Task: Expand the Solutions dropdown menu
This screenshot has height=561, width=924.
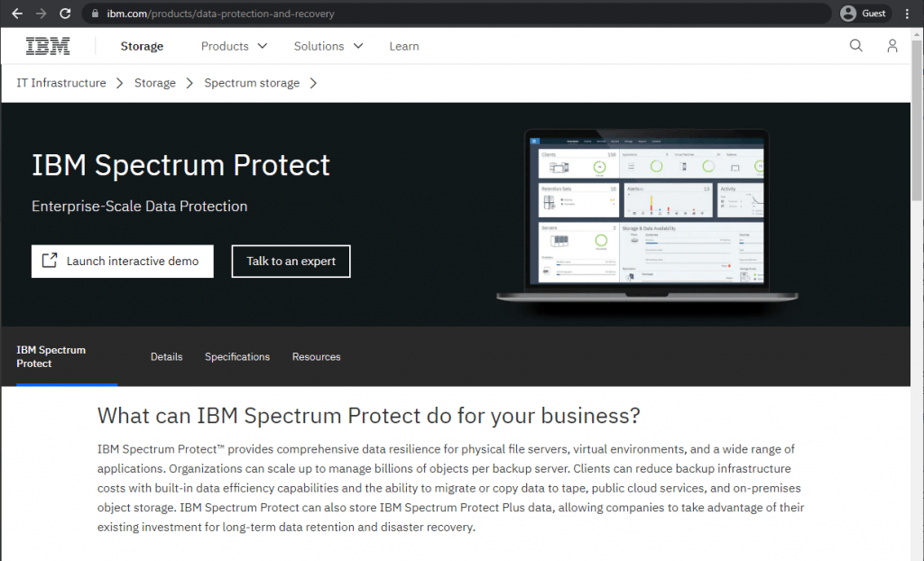Action: (x=328, y=46)
